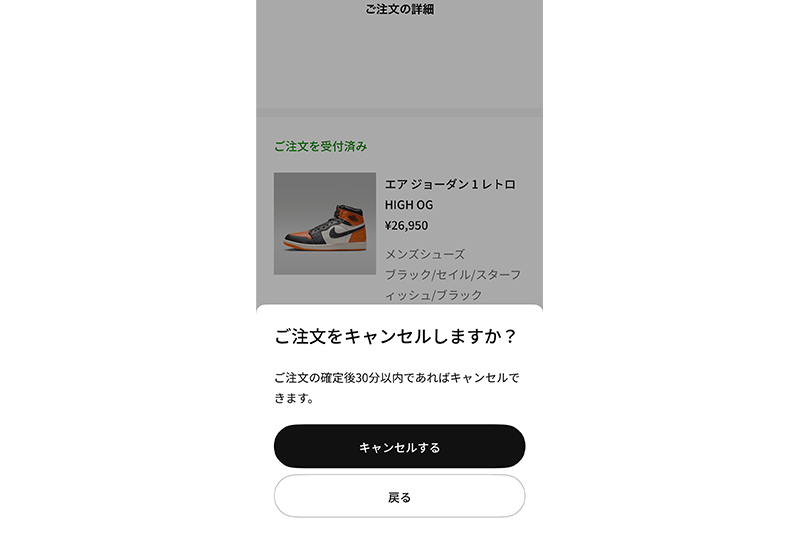Click the ¥26,950 price
Screen dimensions: 800x550
pyautogui.click(x=406, y=225)
